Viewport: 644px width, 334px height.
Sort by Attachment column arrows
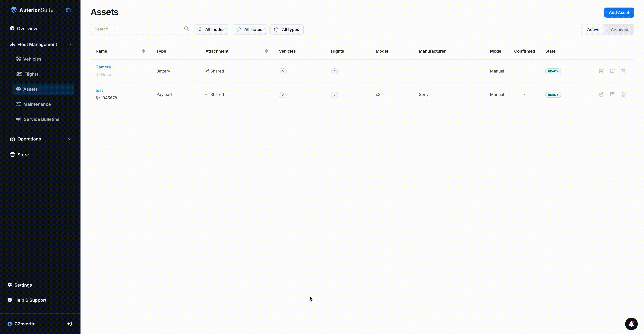(266, 51)
